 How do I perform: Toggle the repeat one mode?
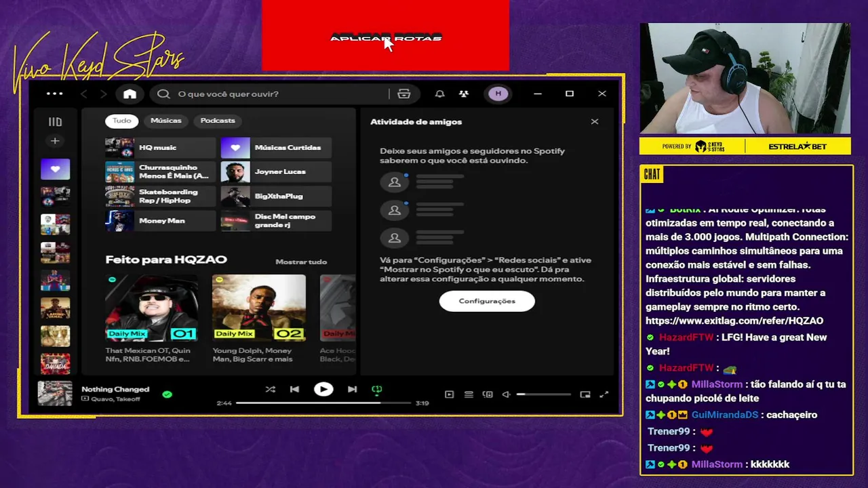(x=377, y=390)
